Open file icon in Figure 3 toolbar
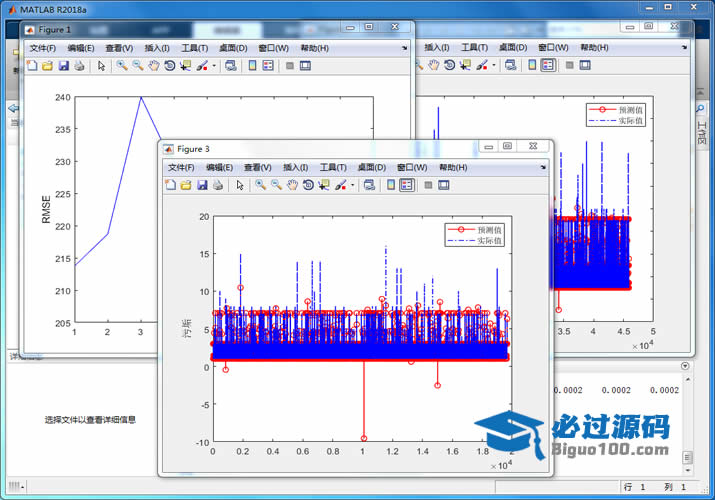This screenshot has height=500, width=715. pos(186,185)
